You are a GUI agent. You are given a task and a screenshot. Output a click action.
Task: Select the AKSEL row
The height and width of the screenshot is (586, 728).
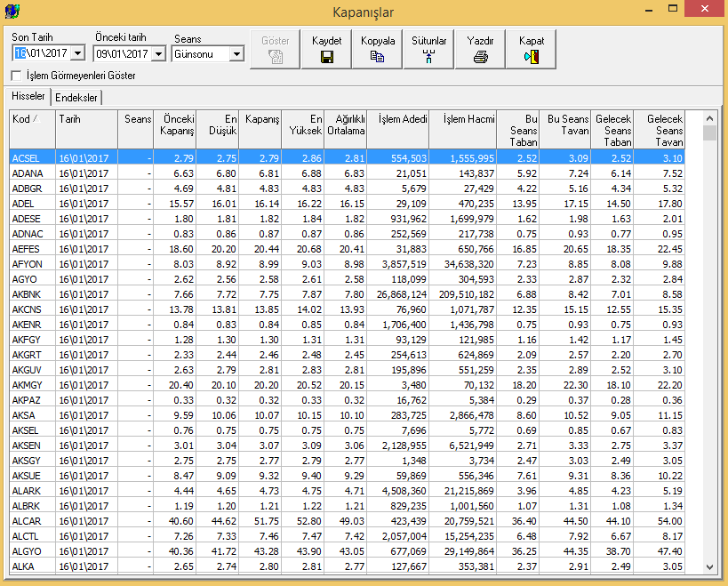coord(348,430)
